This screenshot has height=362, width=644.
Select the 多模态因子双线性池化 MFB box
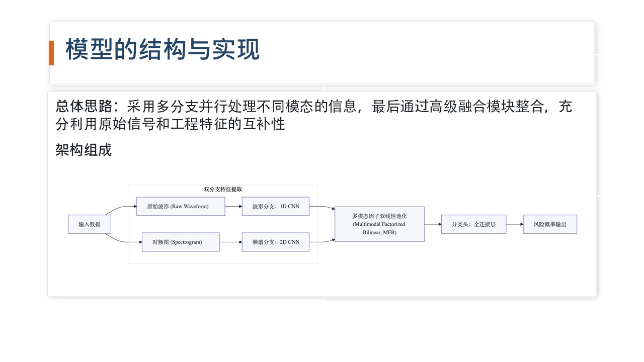[379, 224]
